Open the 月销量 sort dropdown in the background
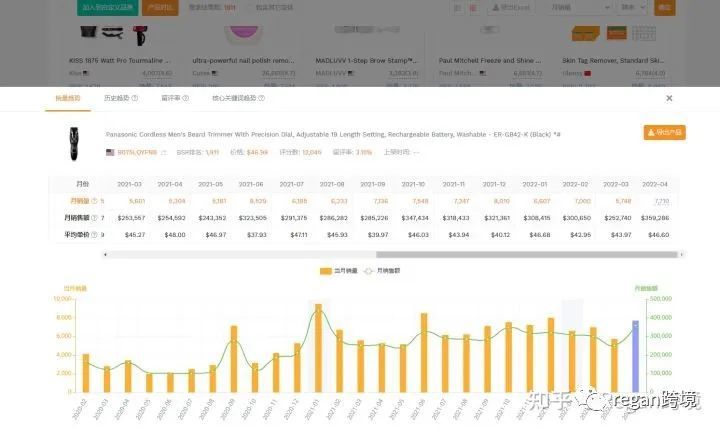 pos(580,7)
